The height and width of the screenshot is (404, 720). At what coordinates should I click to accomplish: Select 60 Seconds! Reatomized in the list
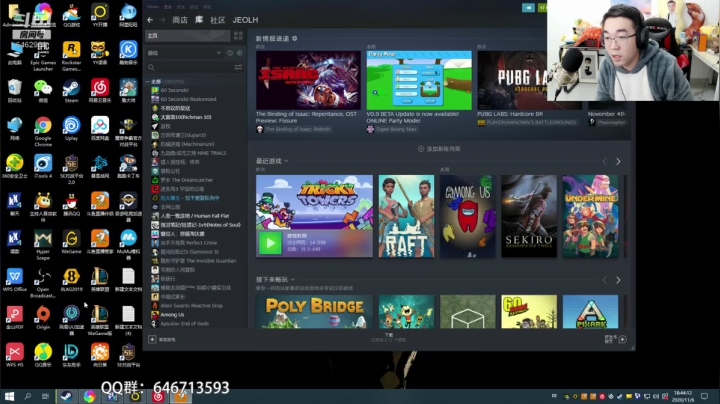(188, 99)
